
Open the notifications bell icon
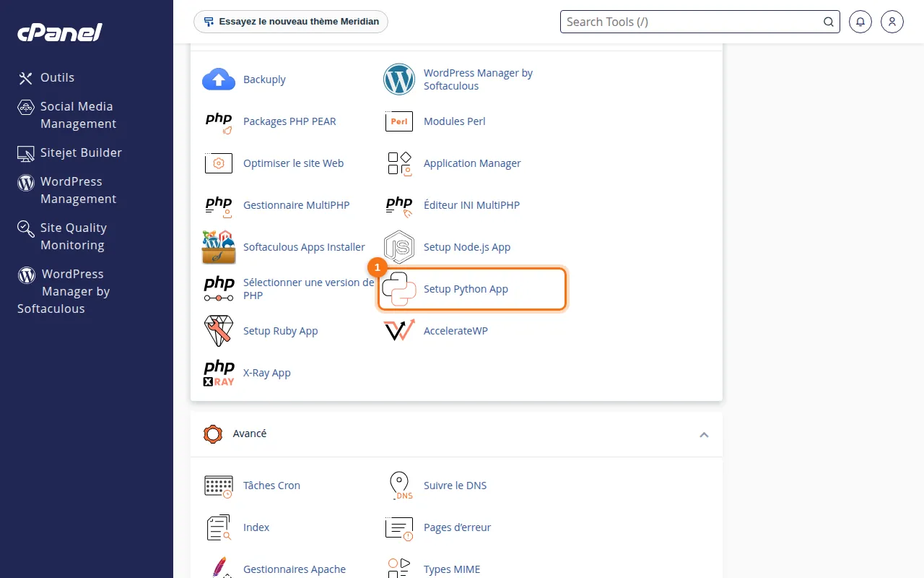(860, 22)
